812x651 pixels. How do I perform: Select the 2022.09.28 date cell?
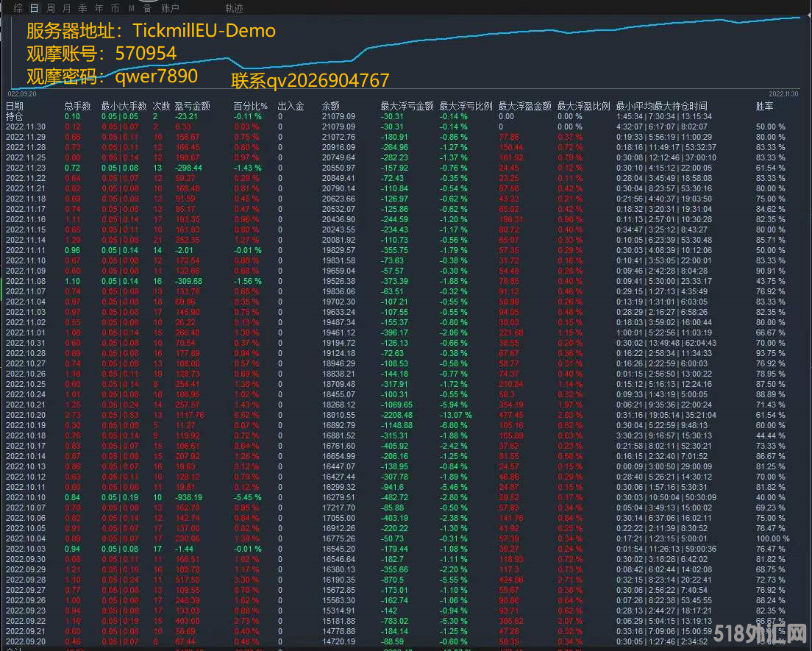tap(25, 580)
